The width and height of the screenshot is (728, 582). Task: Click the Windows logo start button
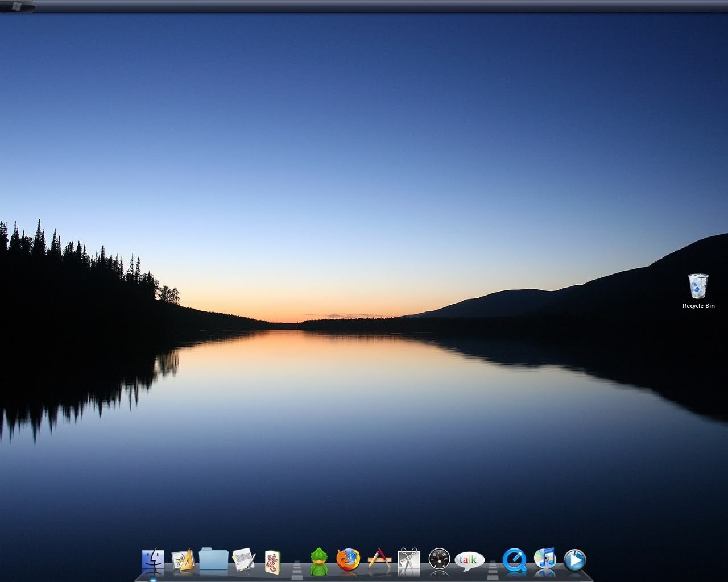click(16, 6)
